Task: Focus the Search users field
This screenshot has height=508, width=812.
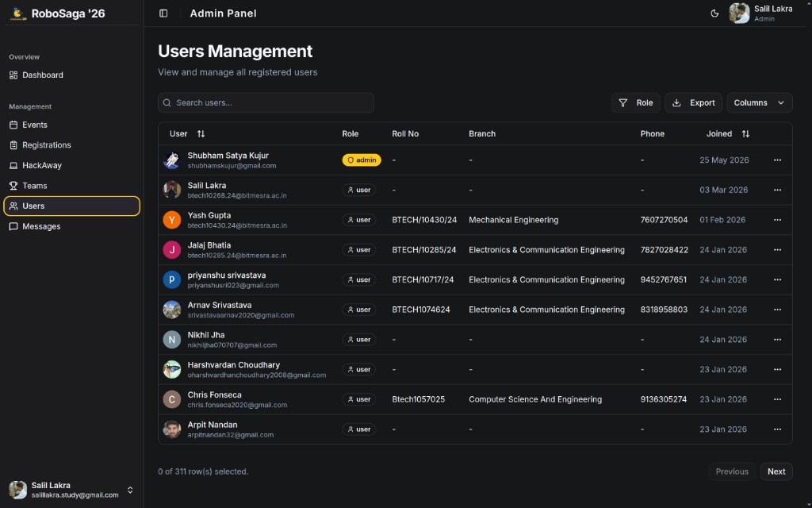Action: 266,102
